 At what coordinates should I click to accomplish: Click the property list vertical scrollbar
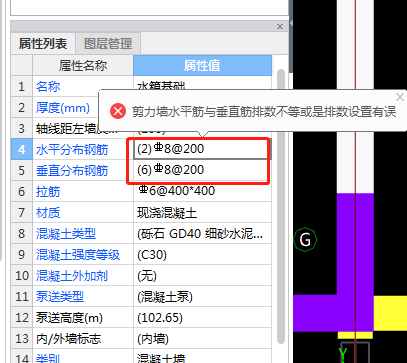[x=281, y=207]
